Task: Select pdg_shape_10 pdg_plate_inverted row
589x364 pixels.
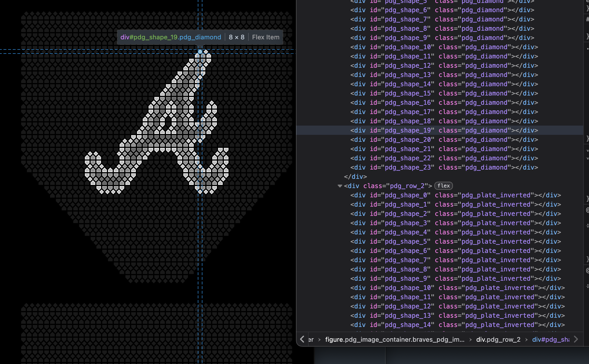Action: point(440,288)
